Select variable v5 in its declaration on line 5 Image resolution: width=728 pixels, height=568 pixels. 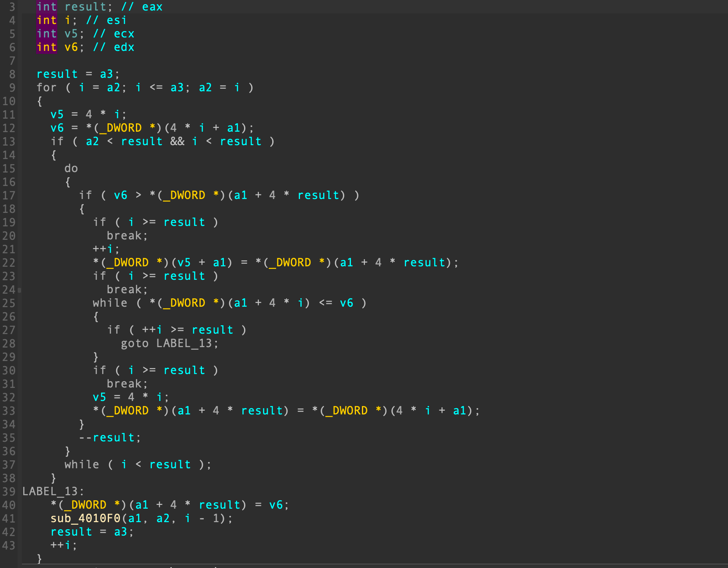[x=71, y=34]
